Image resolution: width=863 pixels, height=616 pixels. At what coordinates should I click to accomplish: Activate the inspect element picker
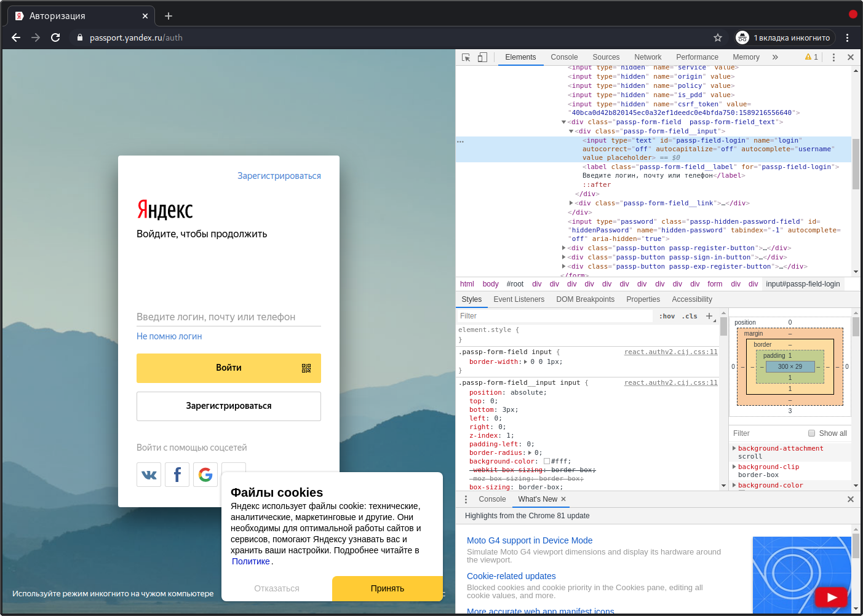[x=466, y=57]
